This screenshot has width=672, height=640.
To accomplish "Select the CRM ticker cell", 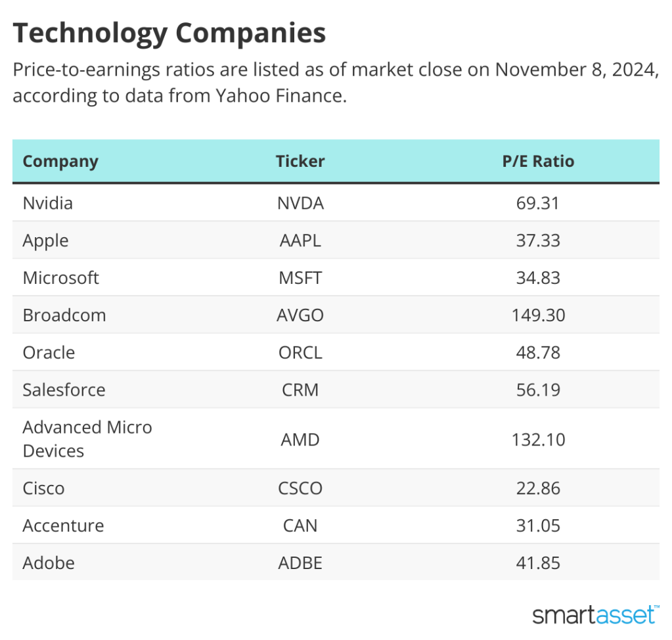I will click(x=300, y=390).
